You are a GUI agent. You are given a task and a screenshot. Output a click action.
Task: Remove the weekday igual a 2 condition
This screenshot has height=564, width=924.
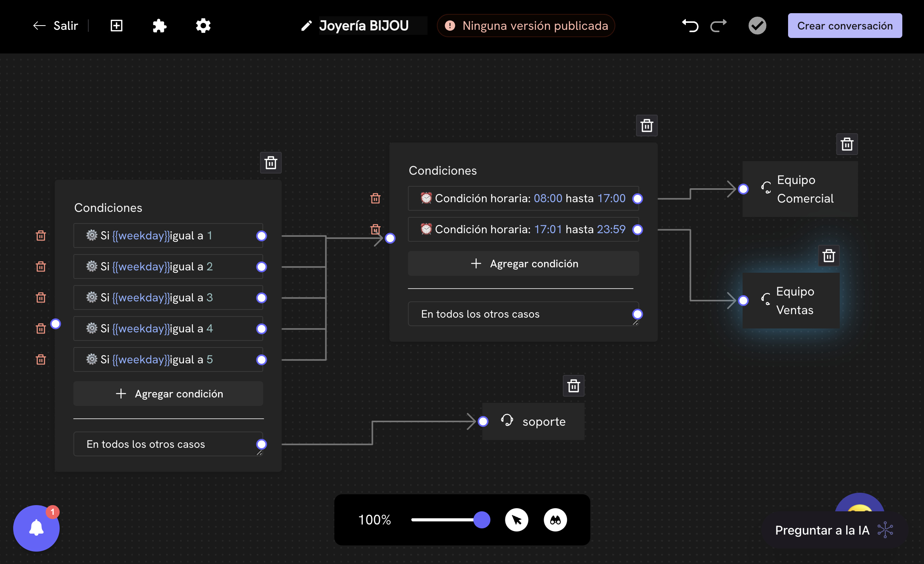click(x=41, y=267)
